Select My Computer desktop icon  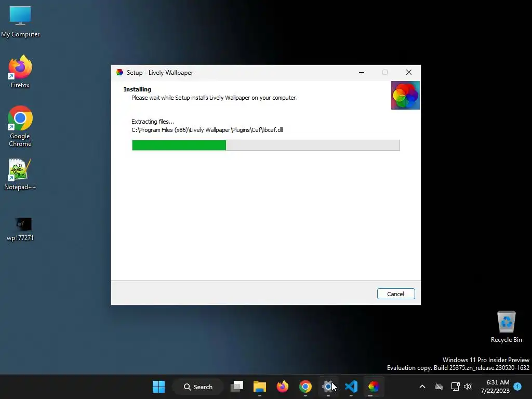[20, 22]
